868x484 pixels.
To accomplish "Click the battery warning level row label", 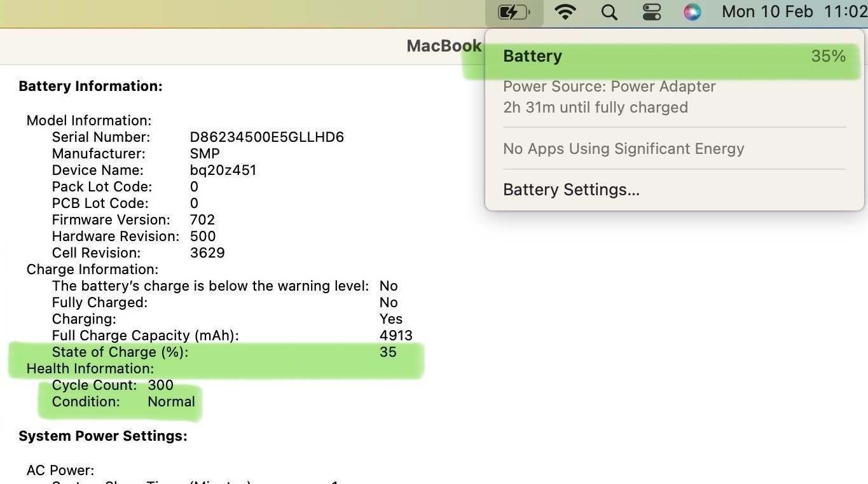I will 210,286.
